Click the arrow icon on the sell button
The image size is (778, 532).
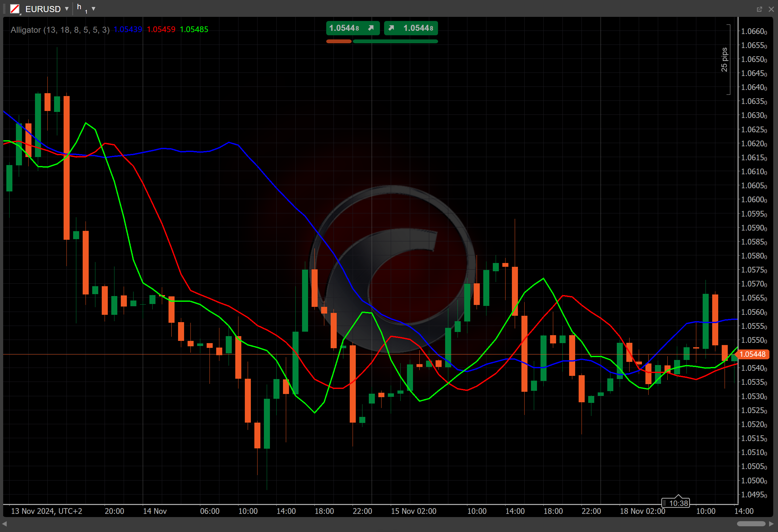pos(371,28)
